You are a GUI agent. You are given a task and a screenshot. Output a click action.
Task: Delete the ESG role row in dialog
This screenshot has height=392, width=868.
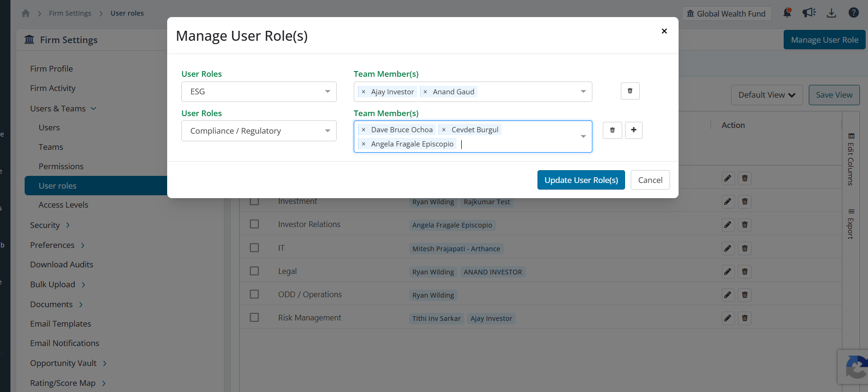pyautogui.click(x=630, y=91)
